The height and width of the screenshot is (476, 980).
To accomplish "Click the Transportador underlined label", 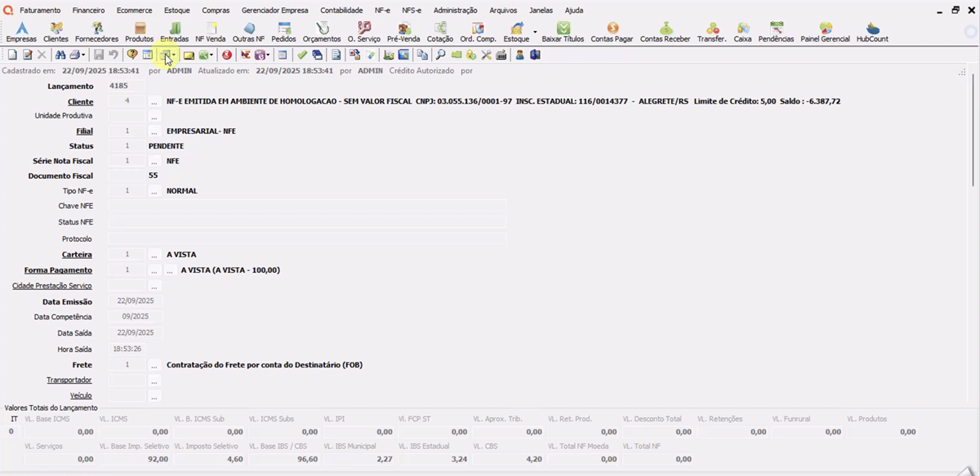I will click(x=69, y=380).
